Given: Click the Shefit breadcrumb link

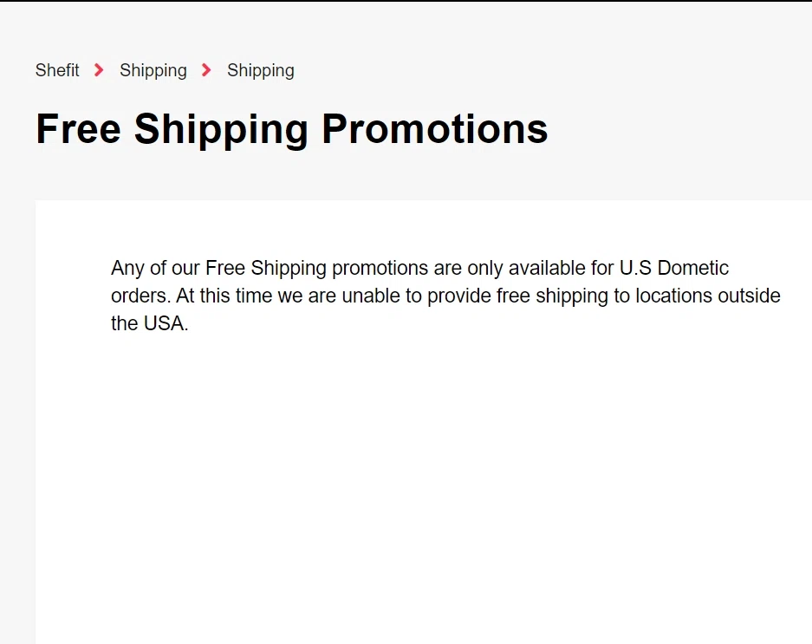Looking at the screenshot, I should click(57, 70).
